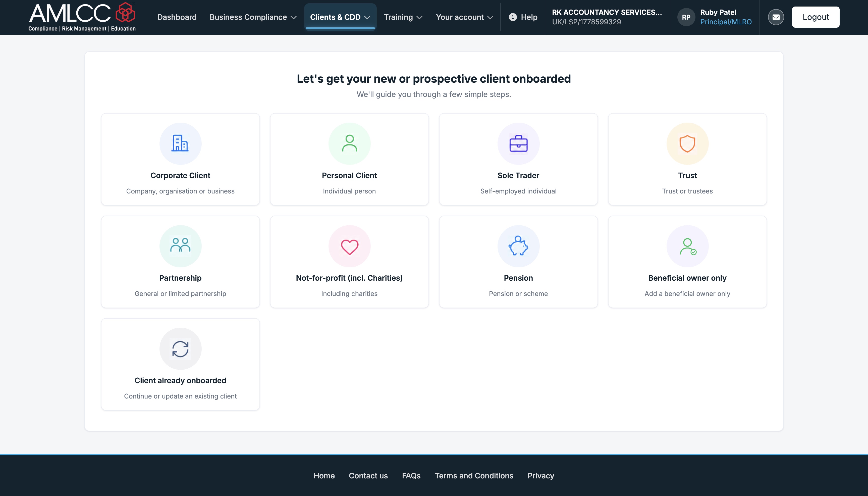The width and height of the screenshot is (868, 496).
Task: Click 'Continue or update an existing client'
Action: 180,396
